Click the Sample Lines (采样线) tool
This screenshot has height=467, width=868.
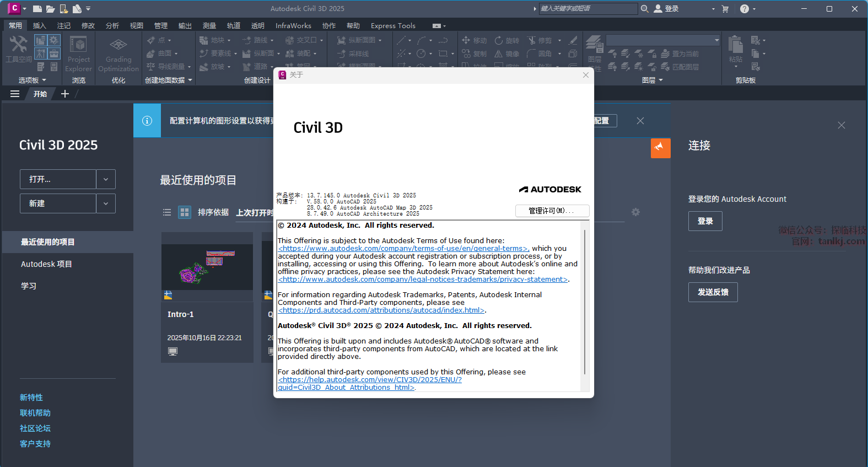coord(353,53)
